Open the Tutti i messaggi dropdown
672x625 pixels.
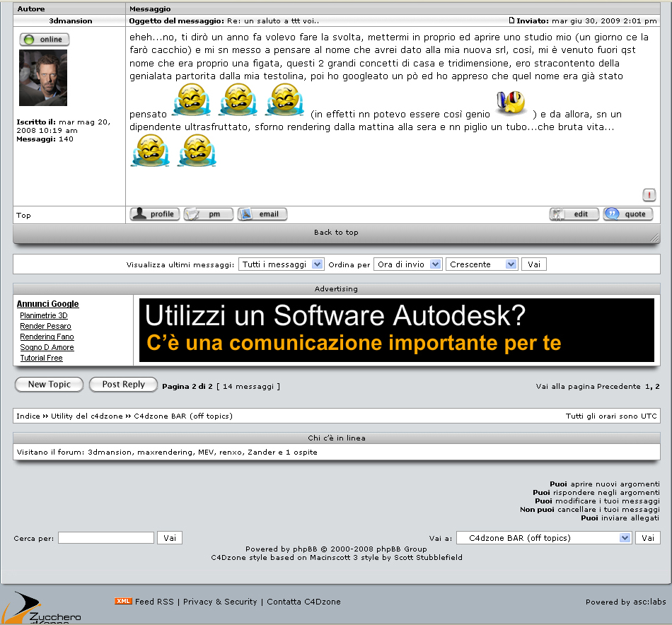pos(281,264)
